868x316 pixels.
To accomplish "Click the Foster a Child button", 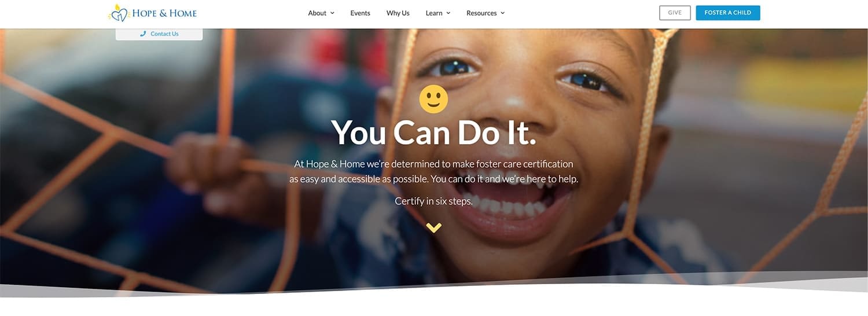I will coord(728,13).
